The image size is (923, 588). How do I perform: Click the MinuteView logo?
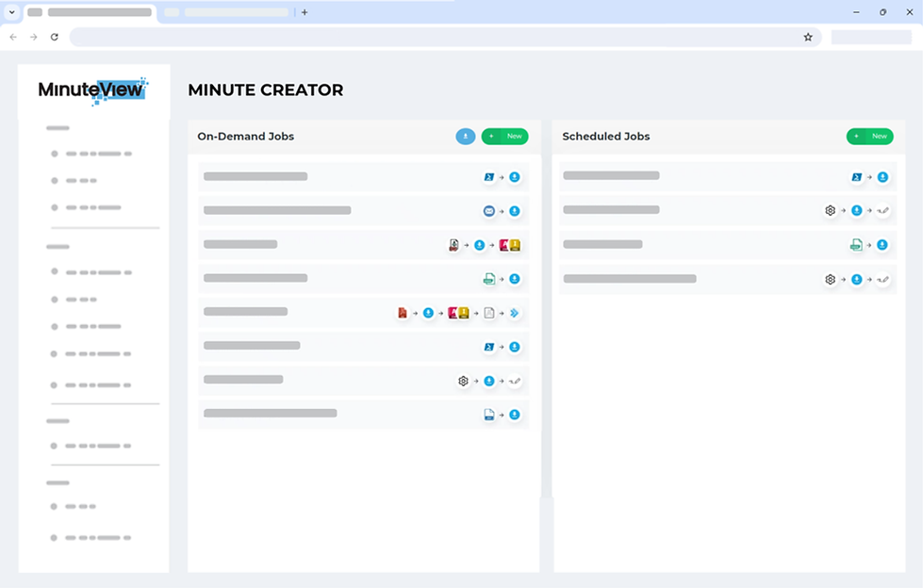coord(91,90)
